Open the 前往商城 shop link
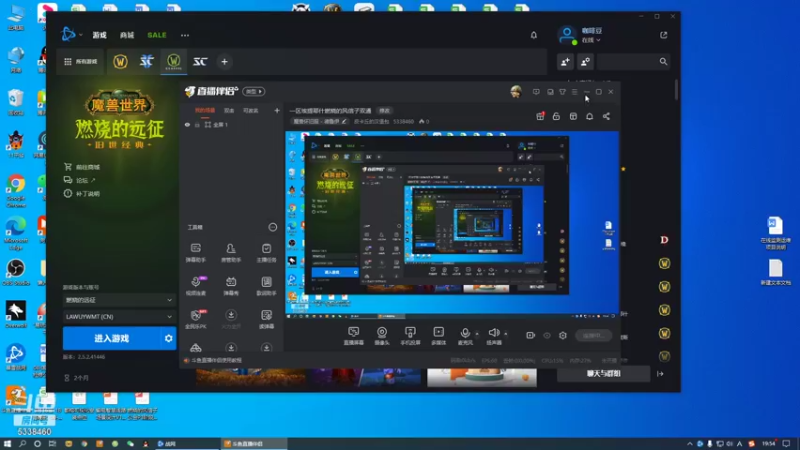 82,167
